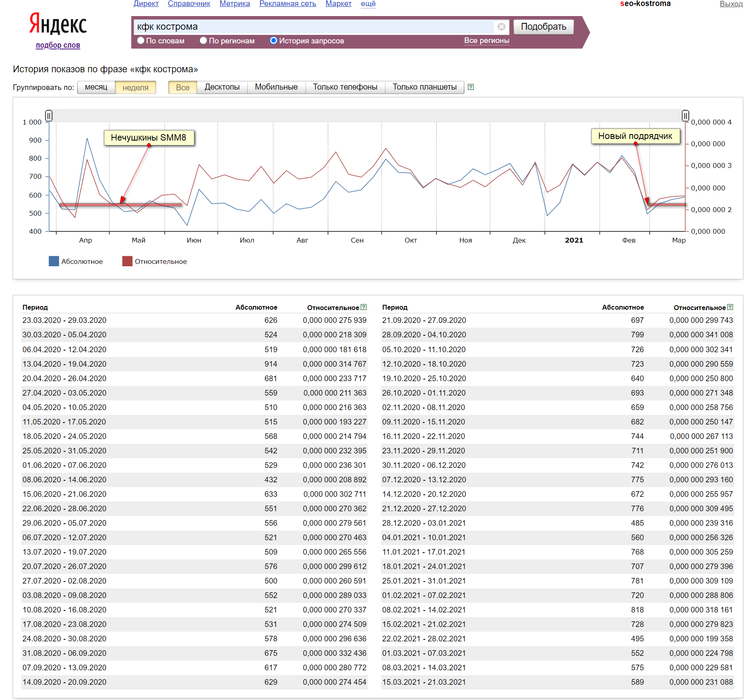Click help icon beside right Относительное column header
Viewport: 754px width, 700px height.
730,307
